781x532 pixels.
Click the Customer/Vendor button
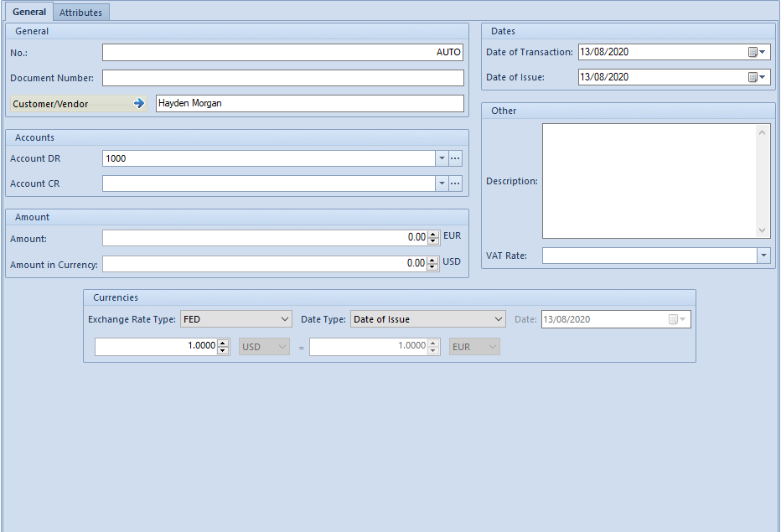pyautogui.click(x=79, y=104)
